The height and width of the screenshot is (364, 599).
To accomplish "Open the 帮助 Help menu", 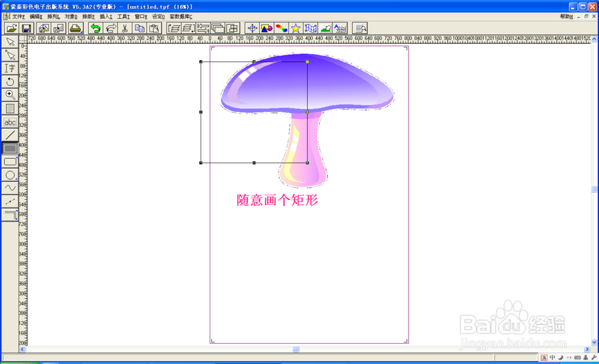I will click(x=566, y=16).
